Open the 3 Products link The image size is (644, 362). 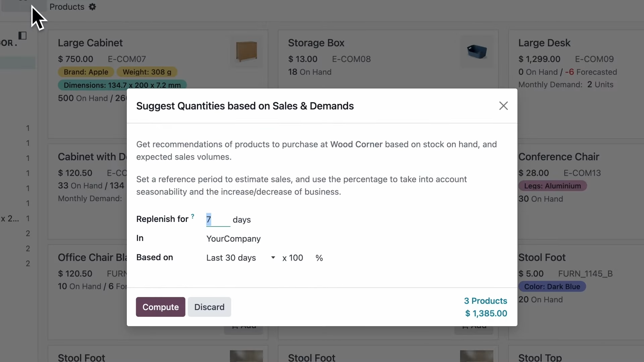click(485, 301)
